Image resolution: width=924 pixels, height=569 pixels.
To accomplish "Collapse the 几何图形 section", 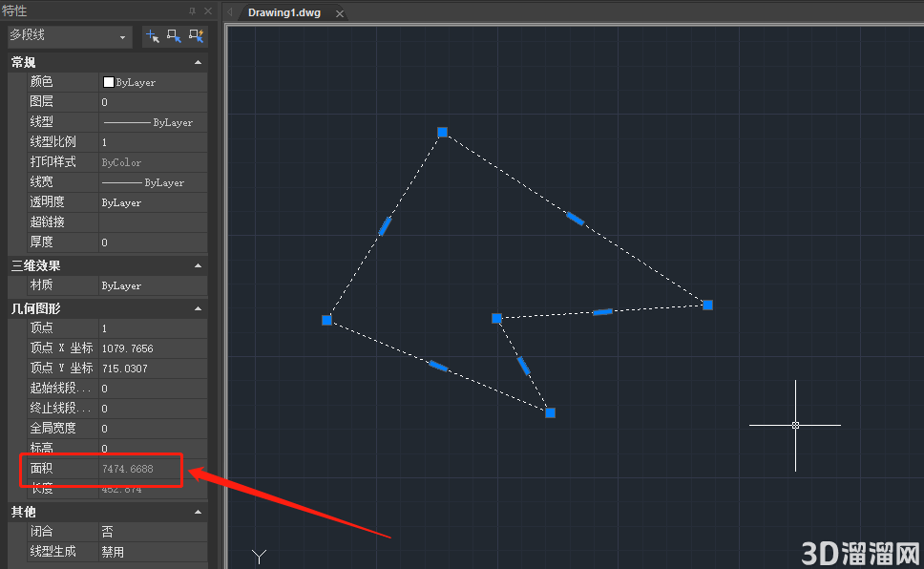I will click(198, 309).
